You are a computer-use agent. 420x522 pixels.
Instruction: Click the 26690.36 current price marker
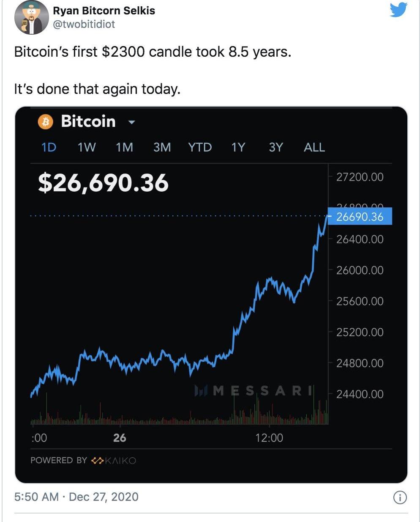coord(360,217)
